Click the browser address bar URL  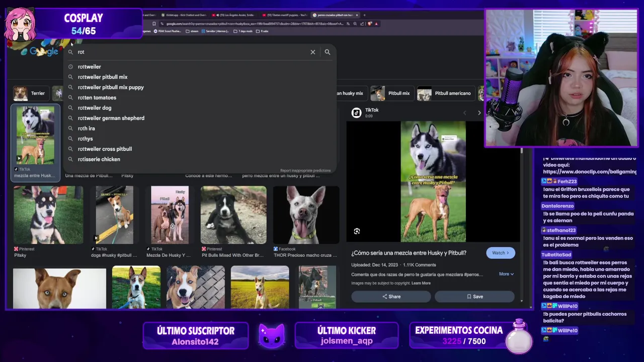click(255, 24)
